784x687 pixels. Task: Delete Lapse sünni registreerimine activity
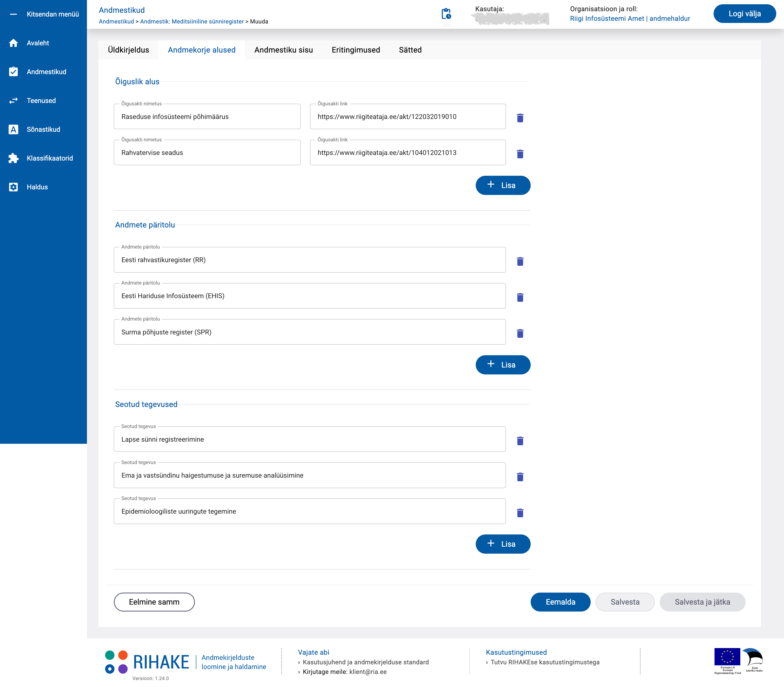coord(520,441)
